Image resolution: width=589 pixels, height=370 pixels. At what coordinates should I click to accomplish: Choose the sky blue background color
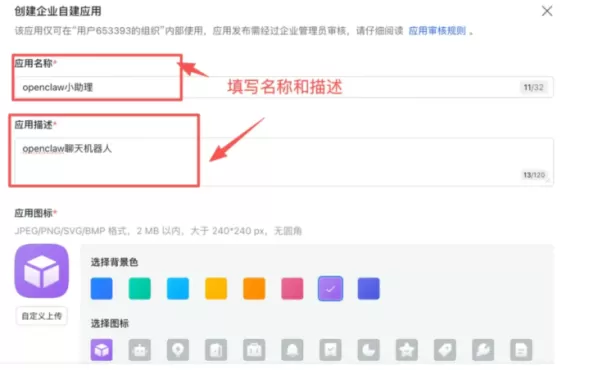coord(178,288)
